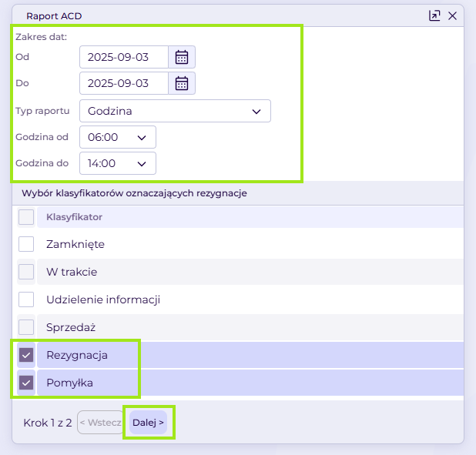Open the calendar picker for Do date
This screenshot has height=455, width=476.
tap(182, 83)
